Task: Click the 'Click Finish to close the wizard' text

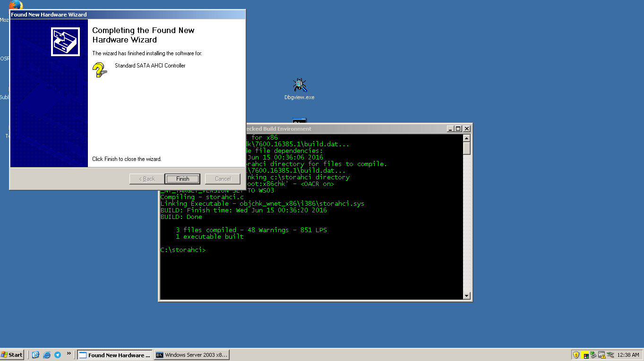Action: tap(127, 159)
